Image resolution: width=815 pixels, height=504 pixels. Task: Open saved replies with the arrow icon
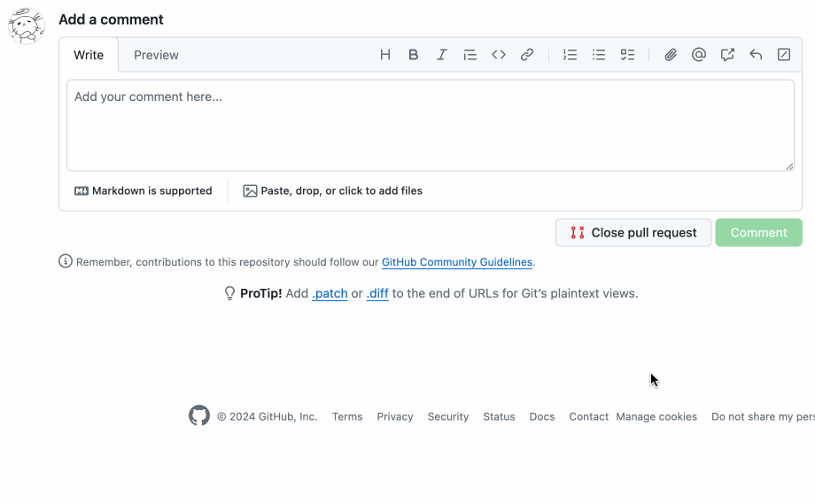point(756,55)
